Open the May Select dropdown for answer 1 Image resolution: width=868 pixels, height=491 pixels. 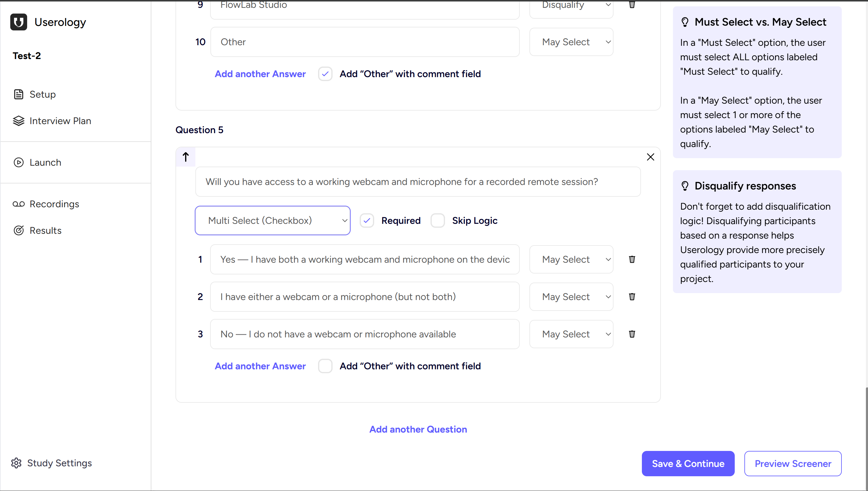pyautogui.click(x=571, y=259)
